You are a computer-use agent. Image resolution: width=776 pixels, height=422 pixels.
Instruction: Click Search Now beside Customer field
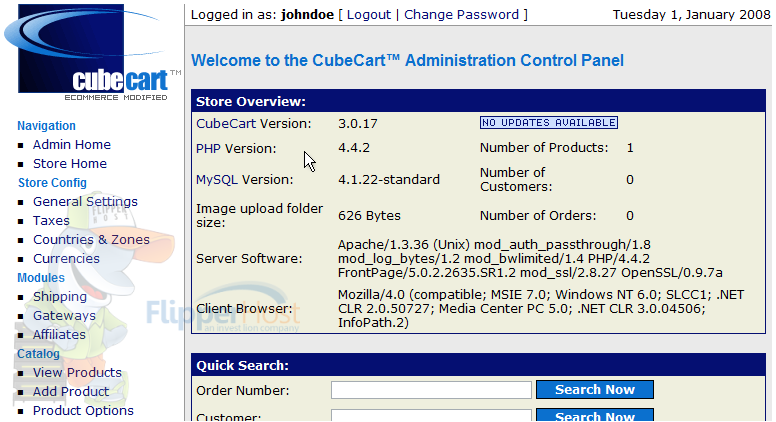click(595, 415)
